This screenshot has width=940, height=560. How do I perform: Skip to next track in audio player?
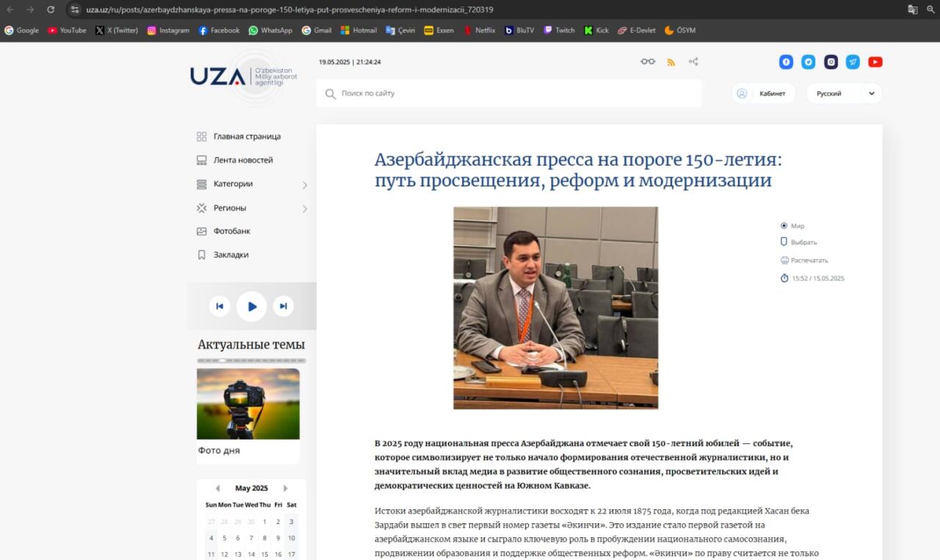tap(283, 306)
